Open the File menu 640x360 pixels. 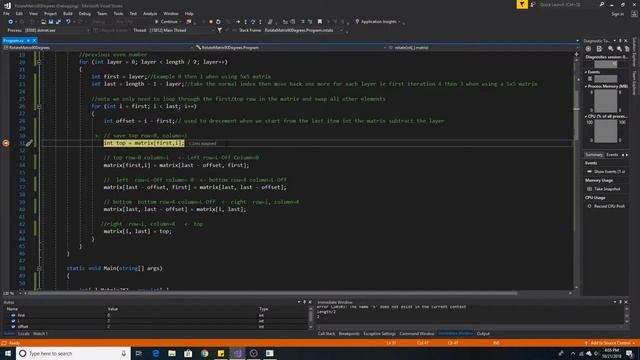click(x=6, y=13)
